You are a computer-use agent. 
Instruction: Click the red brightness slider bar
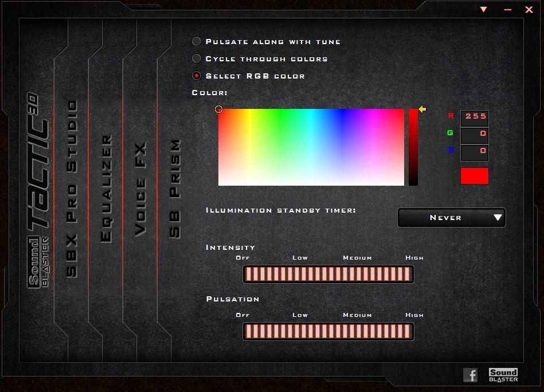click(413, 147)
